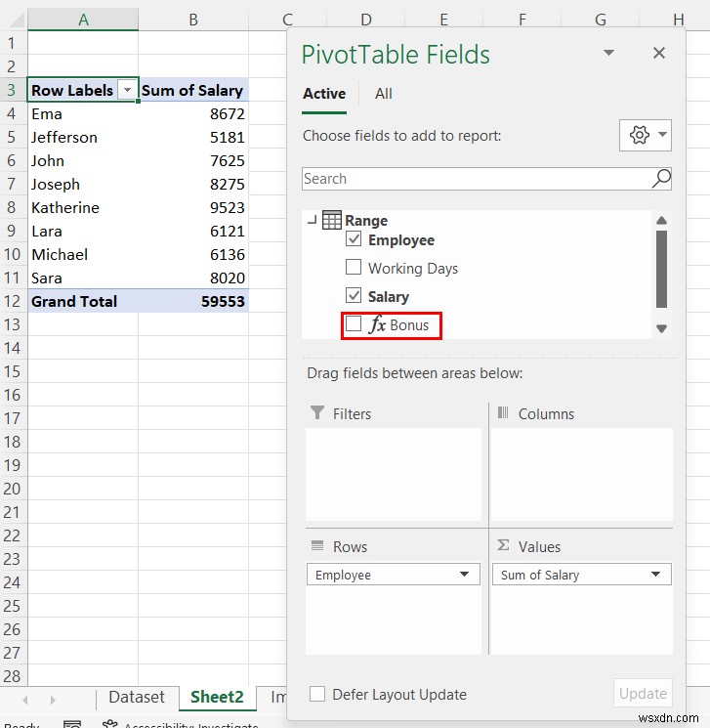Click the Update button

643,693
